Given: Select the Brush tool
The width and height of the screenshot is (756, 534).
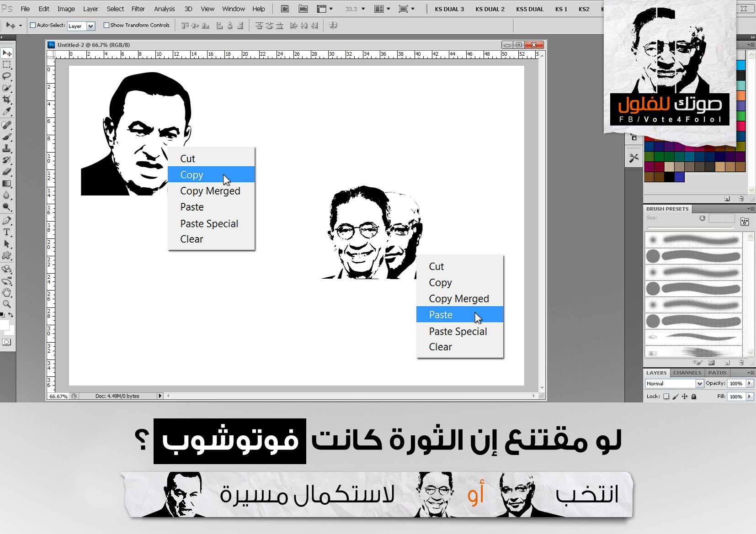Looking at the screenshot, I should coord(7,137).
